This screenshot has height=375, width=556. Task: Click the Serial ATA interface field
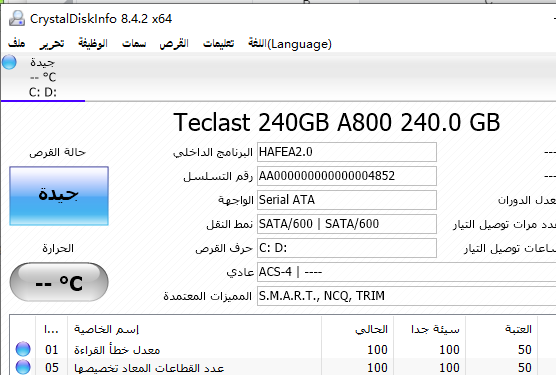[347, 200]
